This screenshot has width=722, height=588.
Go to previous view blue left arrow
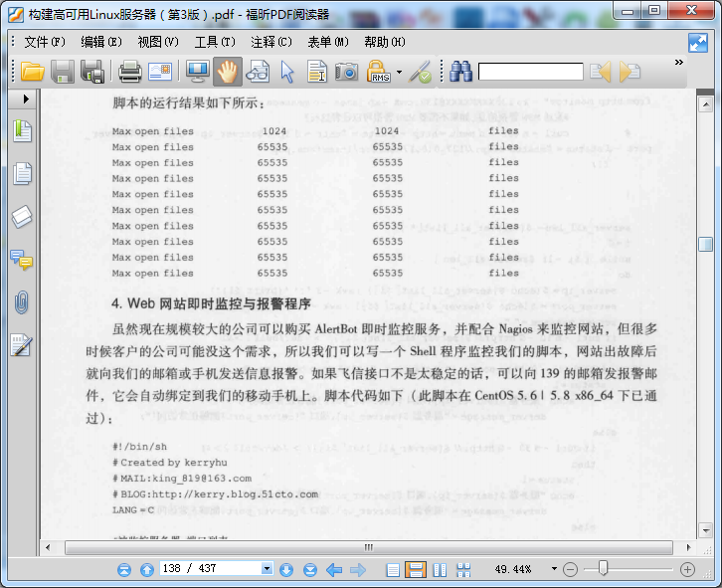(x=334, y=570)
